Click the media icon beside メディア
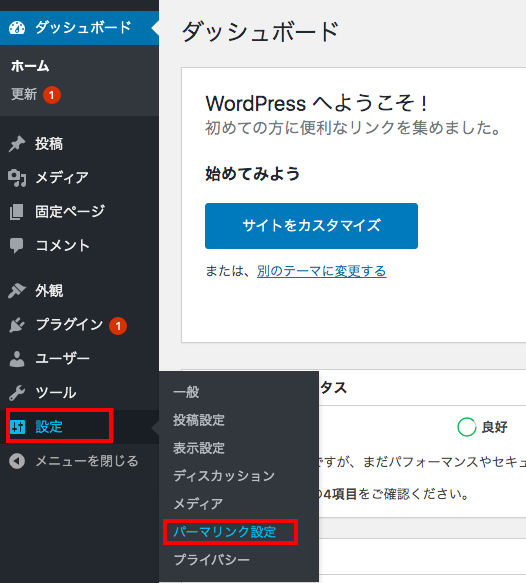 pyautogui.click(x=17, y=178)
